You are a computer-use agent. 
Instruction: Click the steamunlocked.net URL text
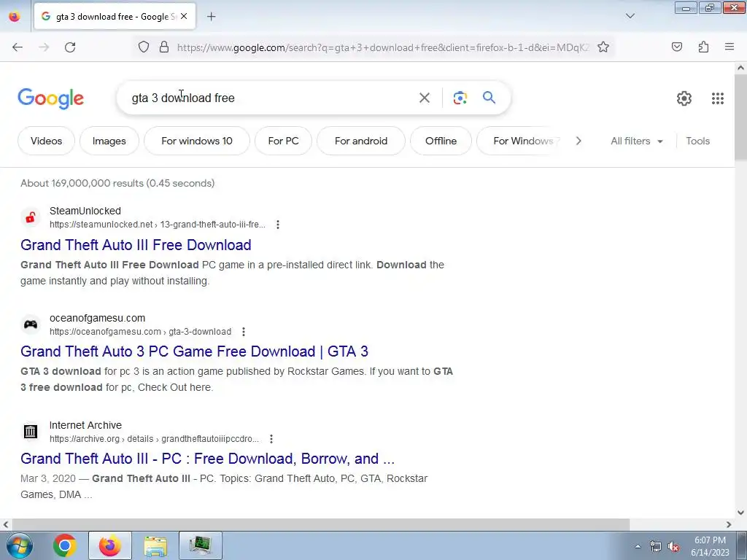(158, 225)
